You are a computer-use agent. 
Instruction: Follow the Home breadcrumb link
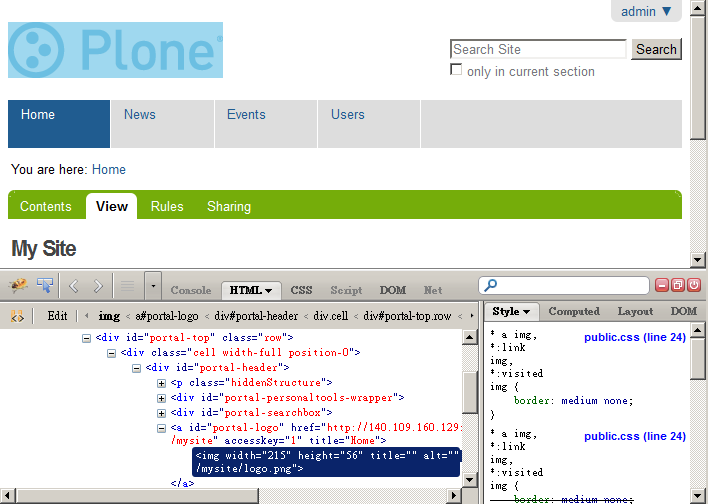[109, 170]
